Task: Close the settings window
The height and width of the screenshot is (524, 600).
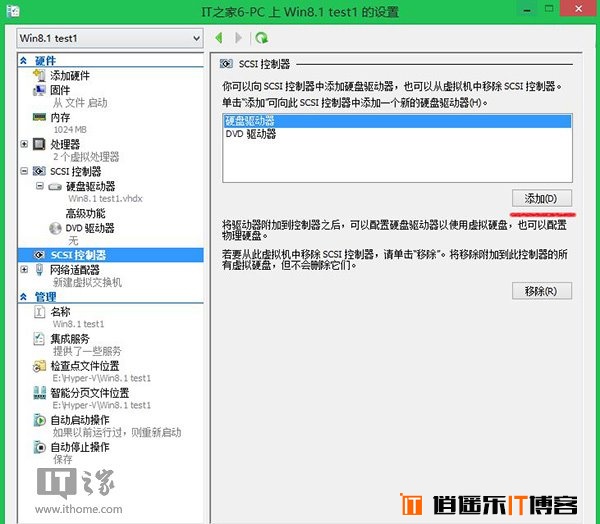Action: click(x=579, y=8)
